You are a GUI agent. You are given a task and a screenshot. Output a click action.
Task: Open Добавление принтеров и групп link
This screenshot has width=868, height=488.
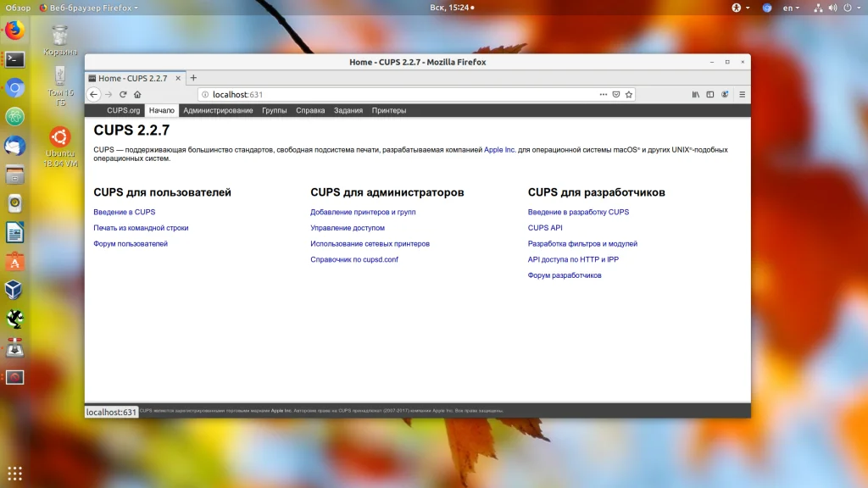[363, 212]
